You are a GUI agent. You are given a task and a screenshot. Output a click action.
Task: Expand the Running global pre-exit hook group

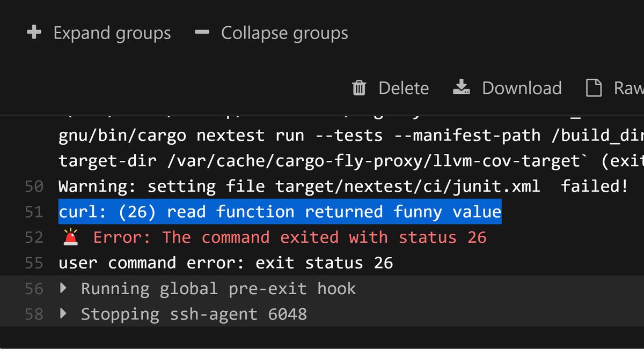tap(63, 288)
